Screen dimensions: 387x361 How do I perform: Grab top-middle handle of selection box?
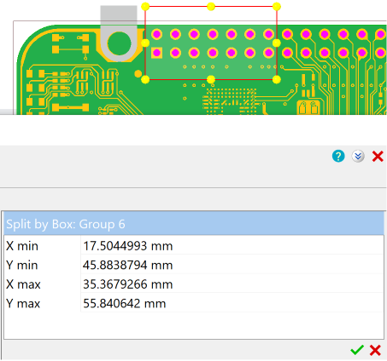[x=211, y=6]
